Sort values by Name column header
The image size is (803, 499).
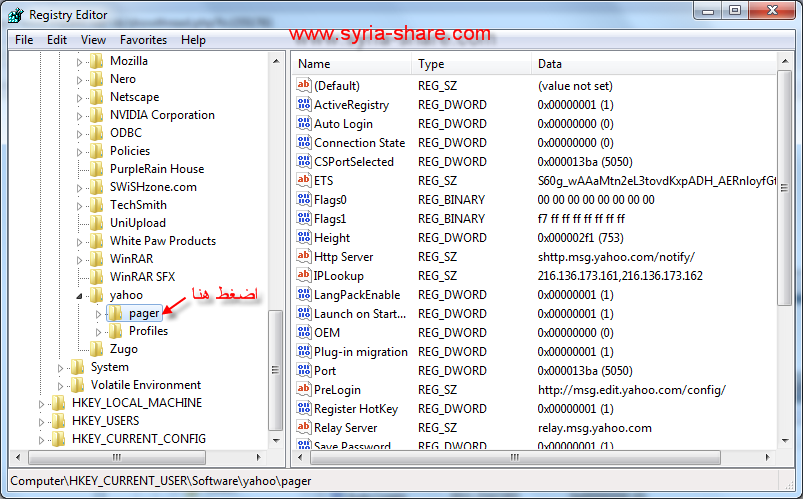(x=352, y=64)
